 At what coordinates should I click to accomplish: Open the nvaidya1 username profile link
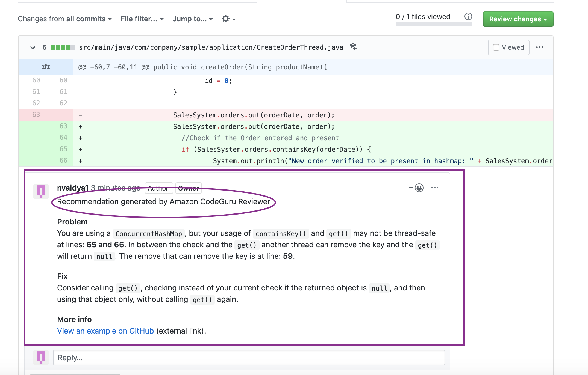click(73, 188)
